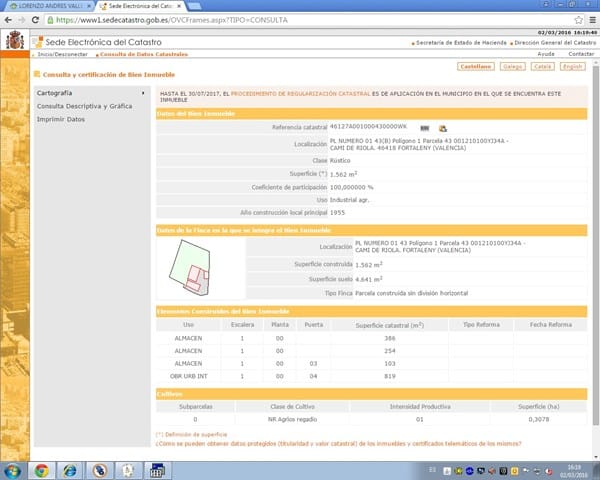Screen dimensions: 600x480
Task: Bookmark this page with the star icon
Action: pyautogui.click(x=579, y=20)
